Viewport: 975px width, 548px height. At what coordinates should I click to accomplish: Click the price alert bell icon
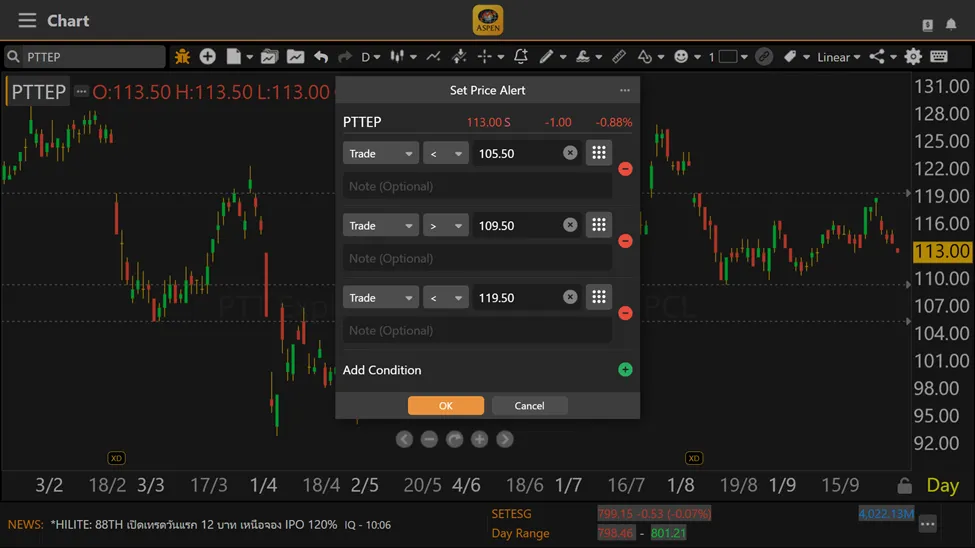click(520, 57)
